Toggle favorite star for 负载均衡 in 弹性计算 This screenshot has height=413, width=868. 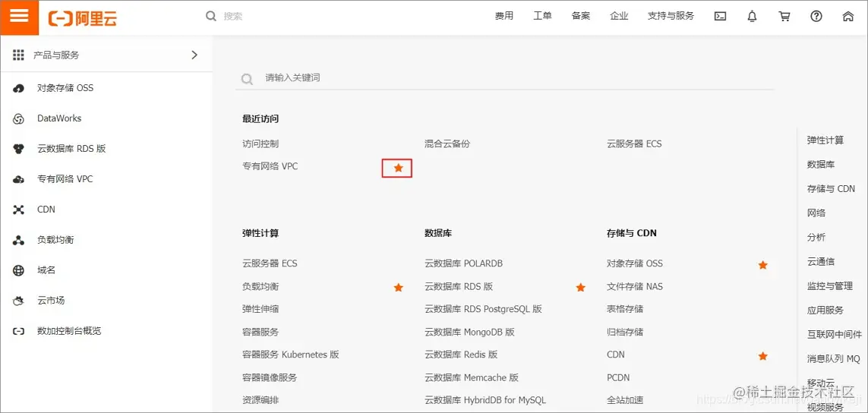(x=398, y=287)
